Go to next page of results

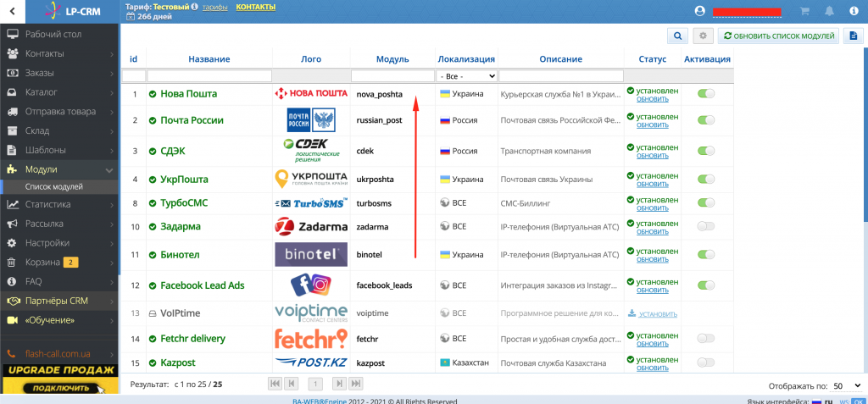(x=339, y=384)
